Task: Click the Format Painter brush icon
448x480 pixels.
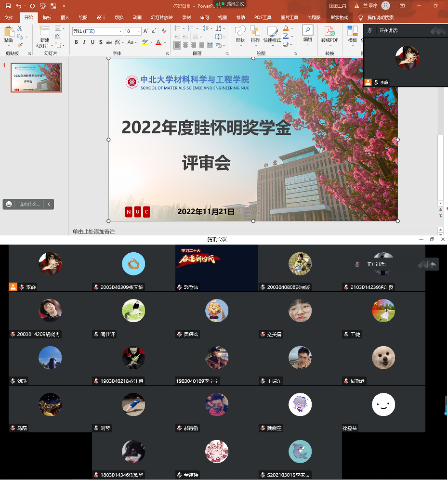Action: (20, 44)
